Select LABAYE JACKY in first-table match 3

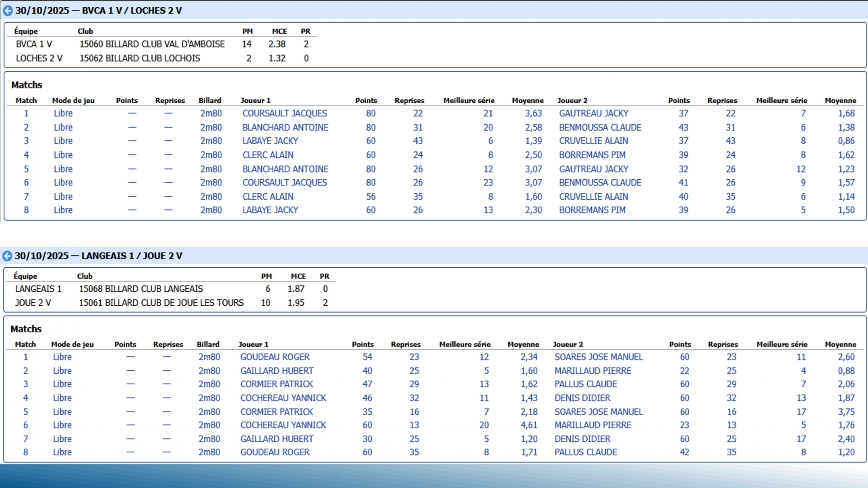pos(270,141)
